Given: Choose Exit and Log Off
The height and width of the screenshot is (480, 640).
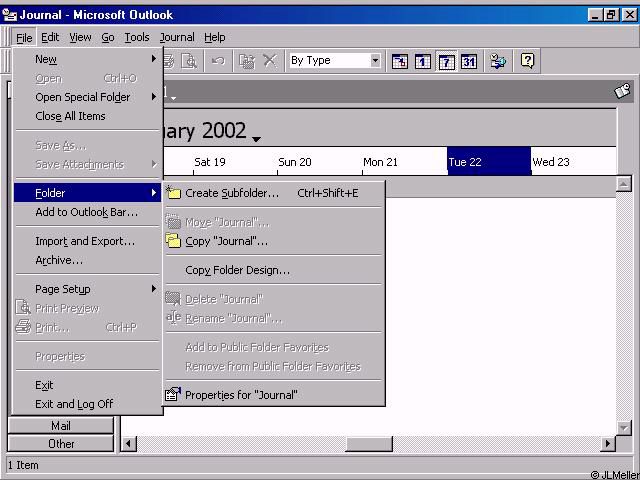Looking at the screenshot, I should [x=87, y=404].
